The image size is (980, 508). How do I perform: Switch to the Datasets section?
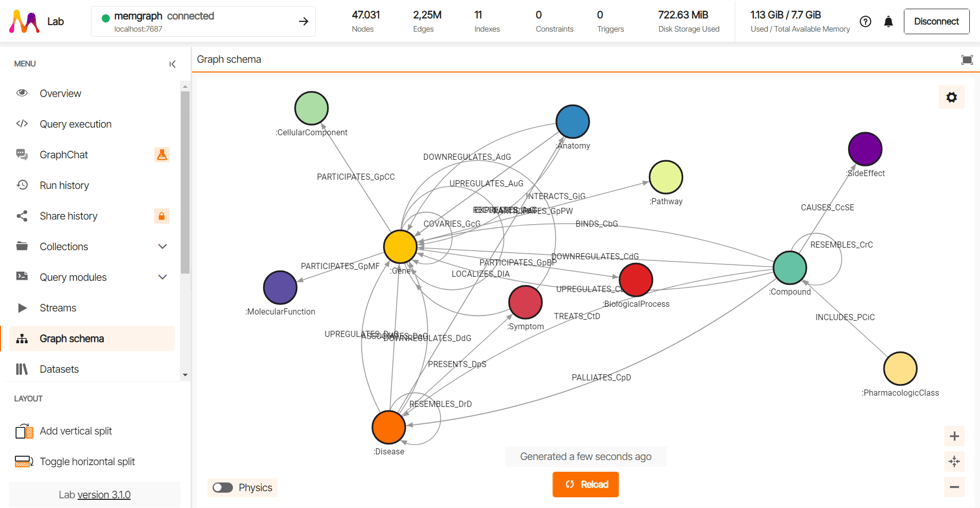[x=59, y=369]
